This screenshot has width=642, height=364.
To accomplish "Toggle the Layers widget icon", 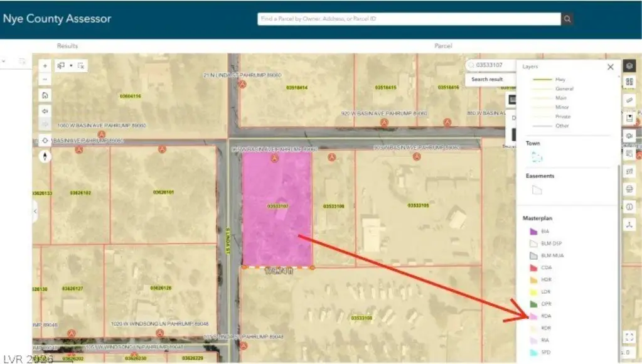I will [629, 65].
